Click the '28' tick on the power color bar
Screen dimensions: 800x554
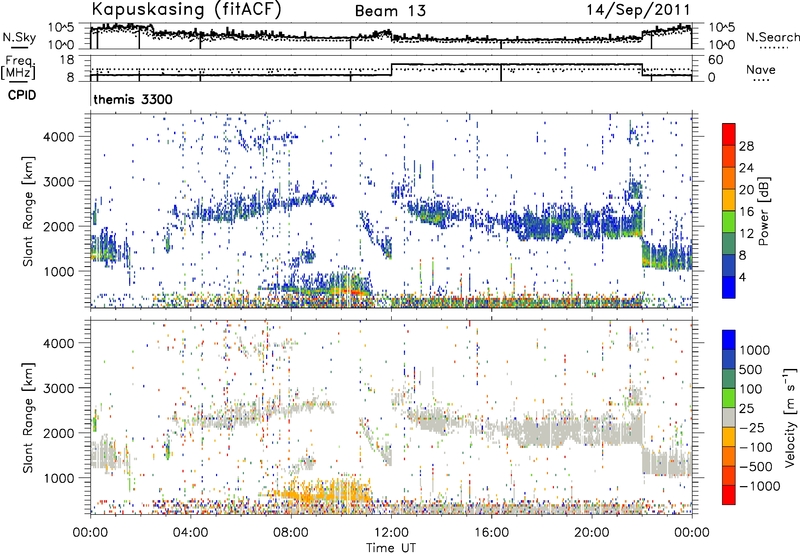(746, 146)
